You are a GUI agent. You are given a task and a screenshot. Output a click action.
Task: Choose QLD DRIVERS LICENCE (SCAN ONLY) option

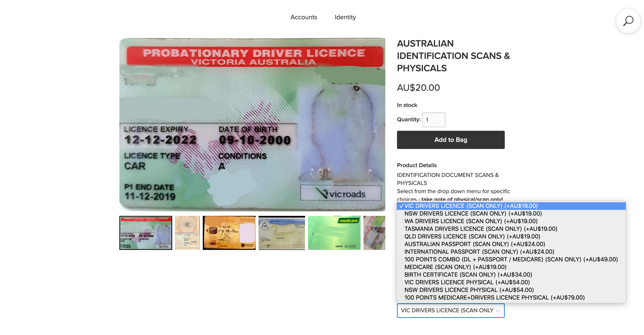(x=472, y=236)
